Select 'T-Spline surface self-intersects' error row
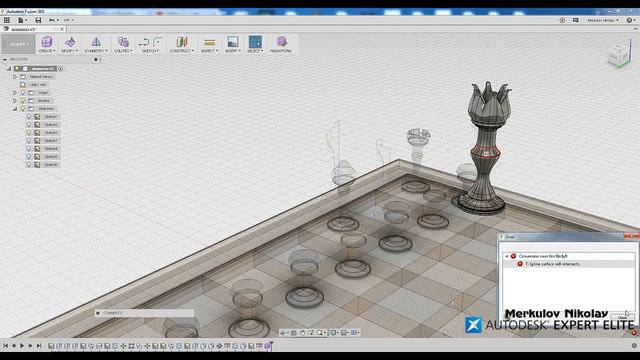Viewport: 640px width, 360px height. click(x=569, y=264)
